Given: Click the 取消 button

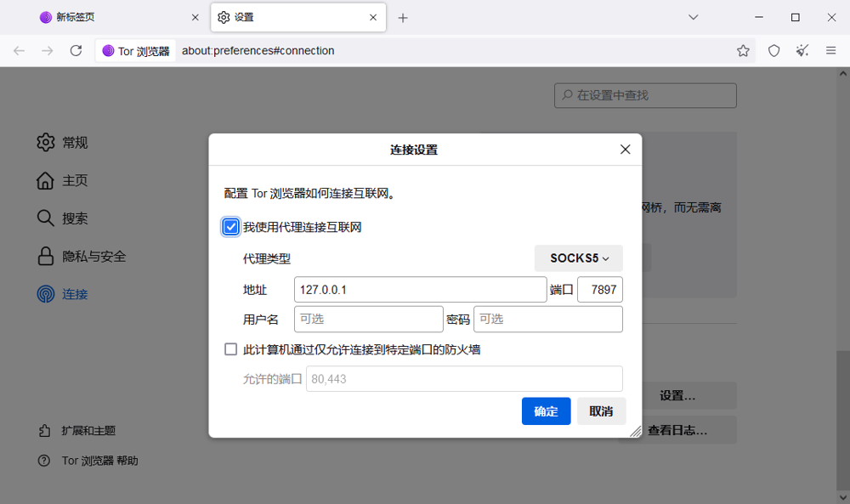Looking at the screenshot, I should [x=601, y=411].
